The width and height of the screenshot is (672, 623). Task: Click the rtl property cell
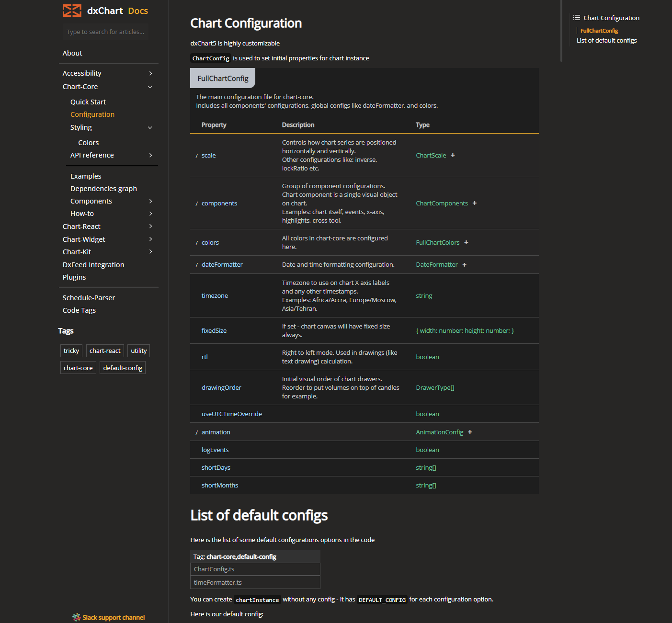(x=205, y=357)
